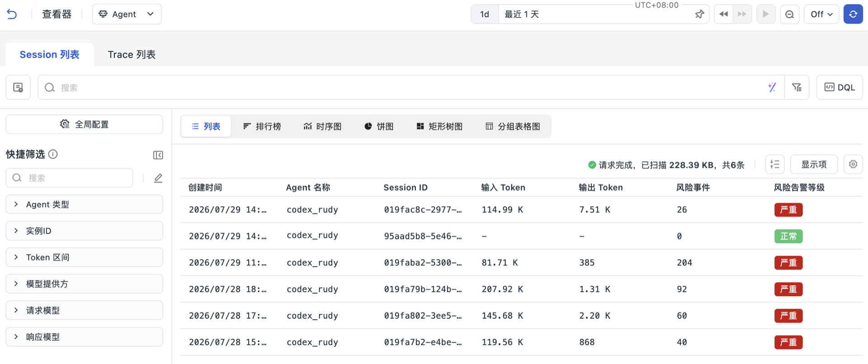Expand the 实例ID filter
This screenshot has height=364, width=868.
click(x=85, y=231)
